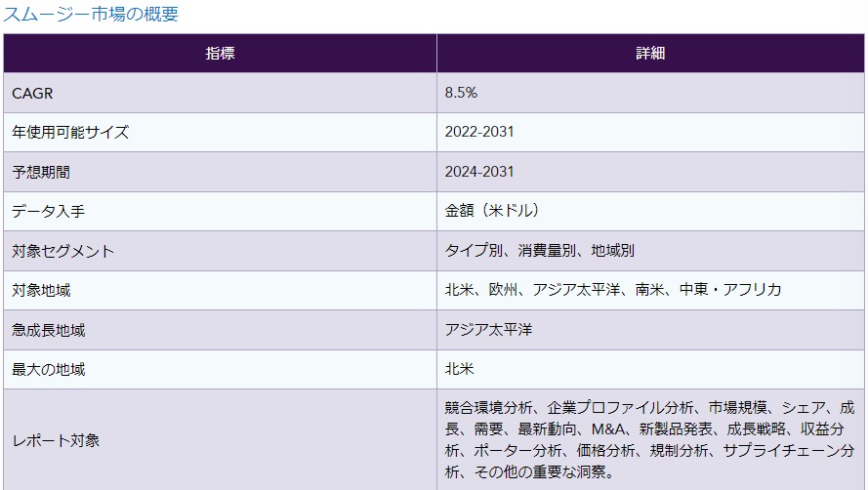Select the 最大の地域 label cell

click(48, 370)
